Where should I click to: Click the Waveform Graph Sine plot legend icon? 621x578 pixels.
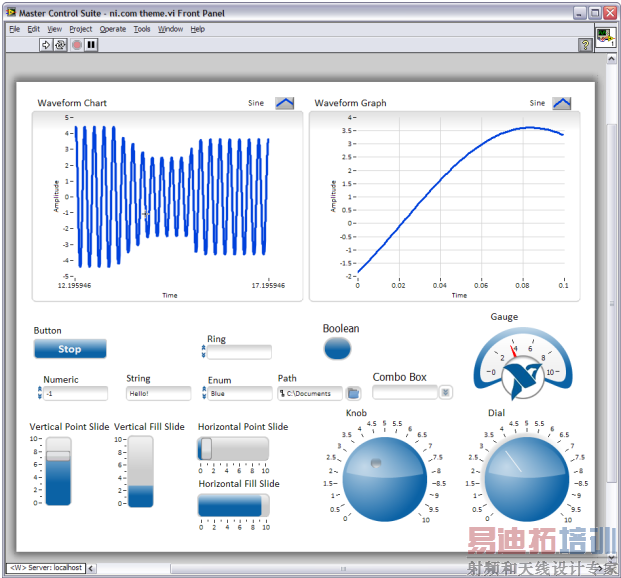pyautogui.click(x=562, y=103)
